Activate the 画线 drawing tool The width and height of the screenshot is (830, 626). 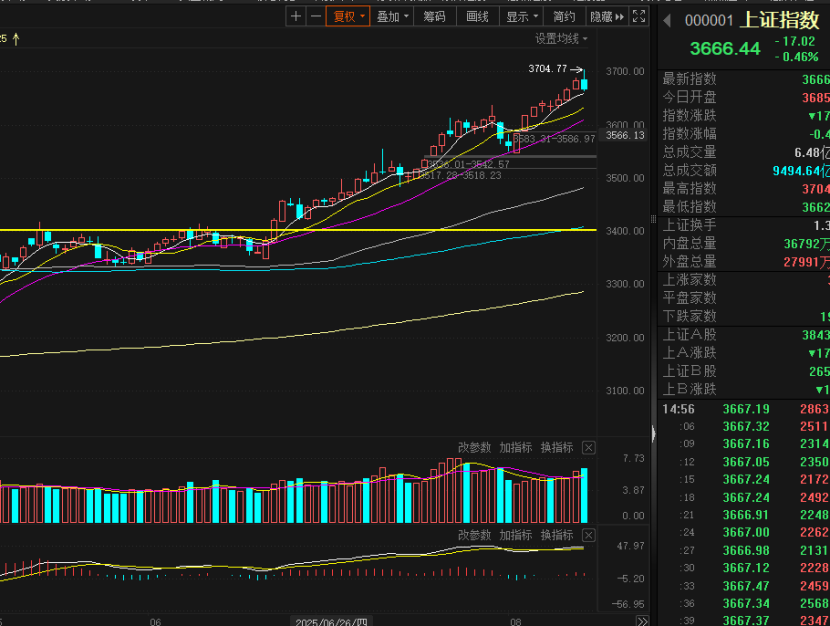point(477,16)
